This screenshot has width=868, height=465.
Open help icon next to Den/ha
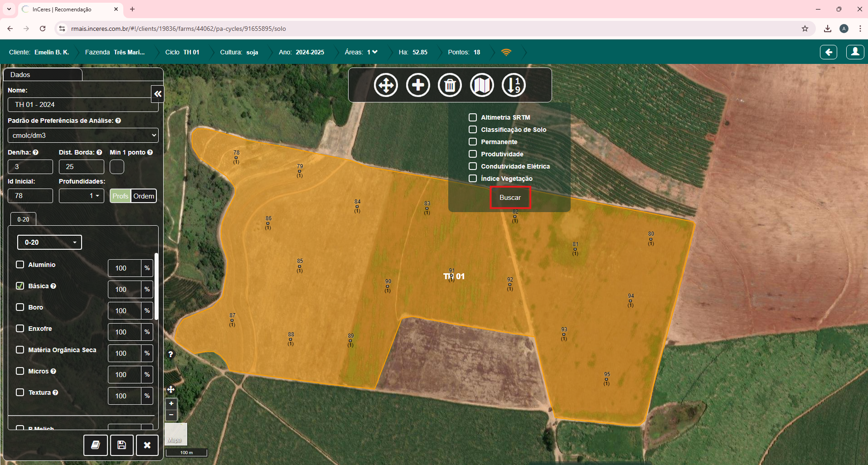pos(36,152)
